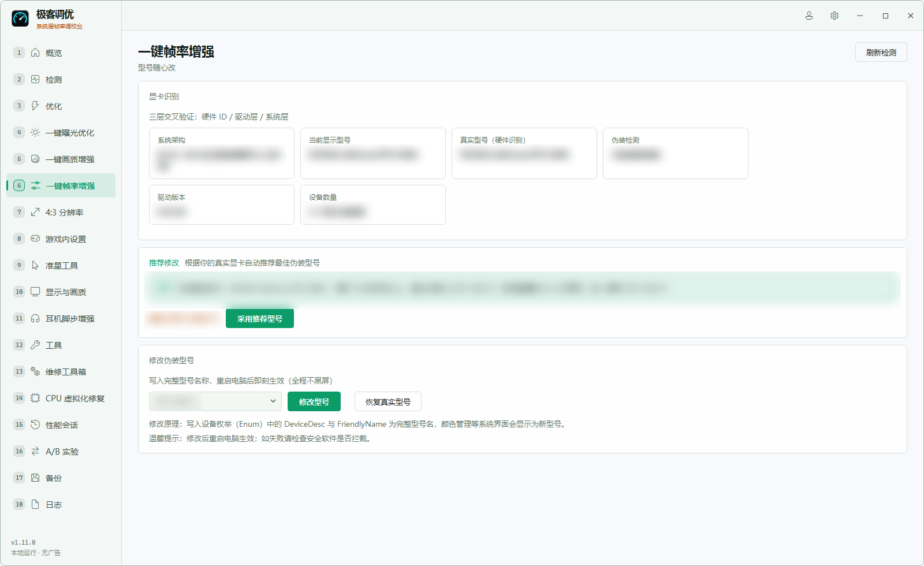Go to 概览 menu item
Image resolution: width=924 pixels, height=566 pixels.
pyautogui.click(x=61, y=53)
